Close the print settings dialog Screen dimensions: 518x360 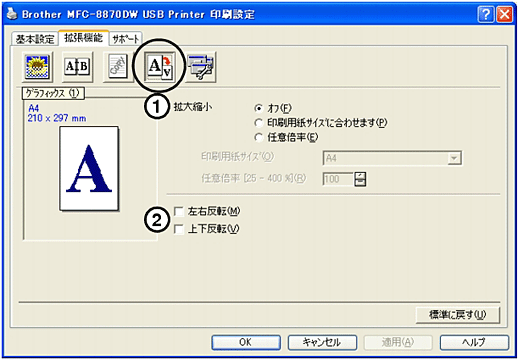(505, 15)
